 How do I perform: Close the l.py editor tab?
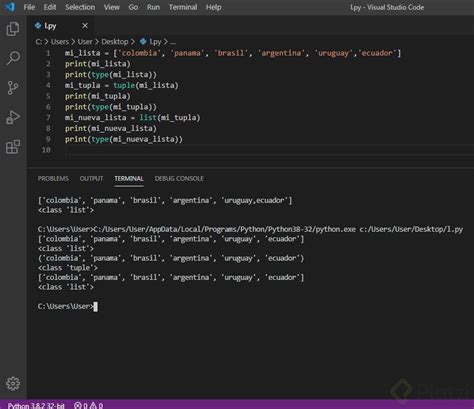(85, 26)
